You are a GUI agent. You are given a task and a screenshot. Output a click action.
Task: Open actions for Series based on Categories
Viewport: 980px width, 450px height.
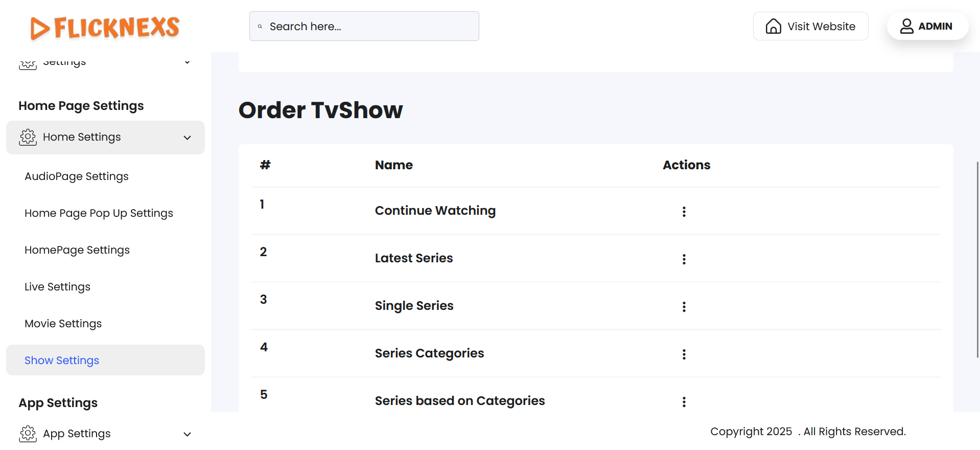point(684,402)
